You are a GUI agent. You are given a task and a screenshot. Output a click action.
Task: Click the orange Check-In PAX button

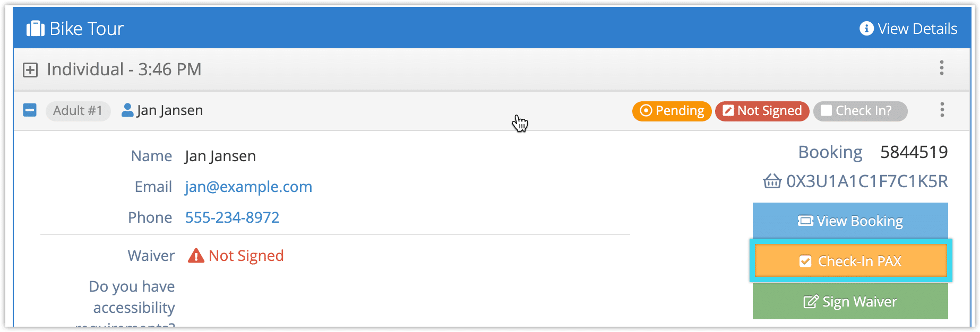click(850, 261)
